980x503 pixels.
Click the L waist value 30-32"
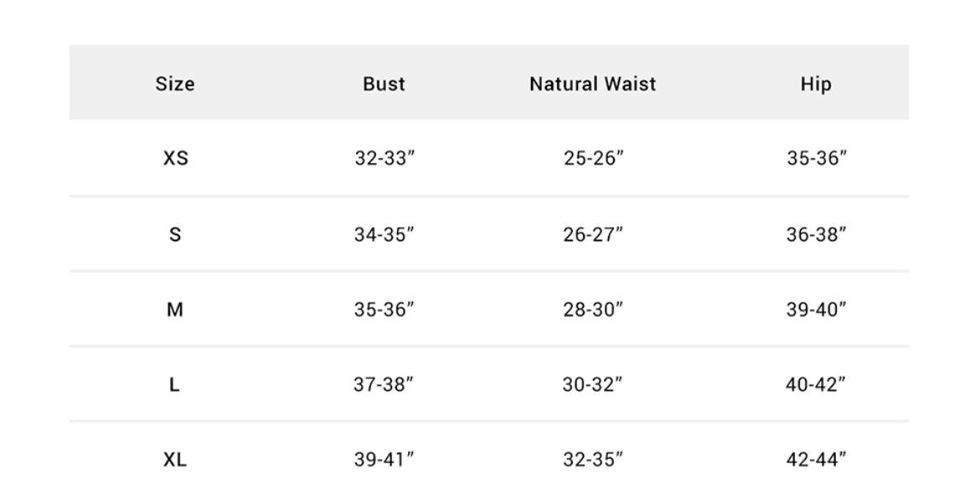pos(593,386)
